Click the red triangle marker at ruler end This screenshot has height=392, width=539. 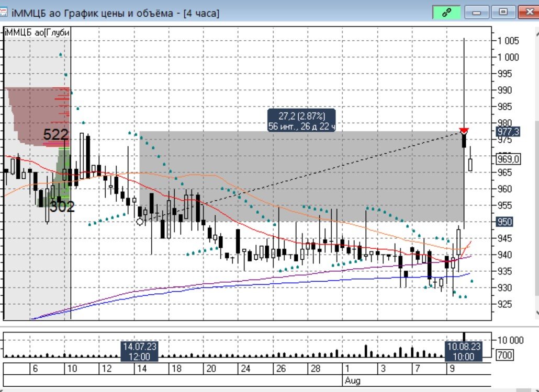[464, 131]
